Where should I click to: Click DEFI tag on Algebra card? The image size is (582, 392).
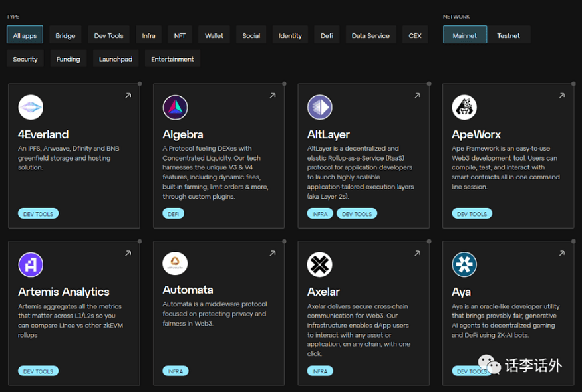174,214
